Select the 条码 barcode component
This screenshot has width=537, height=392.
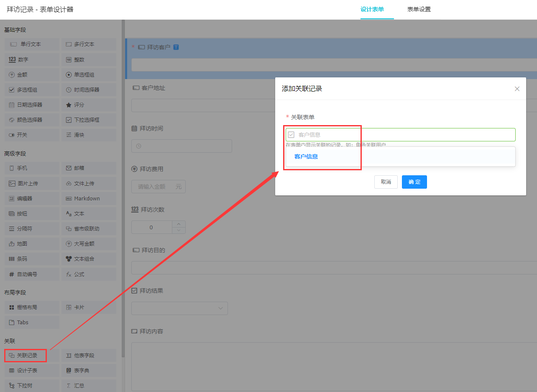[x=32, y=259]
